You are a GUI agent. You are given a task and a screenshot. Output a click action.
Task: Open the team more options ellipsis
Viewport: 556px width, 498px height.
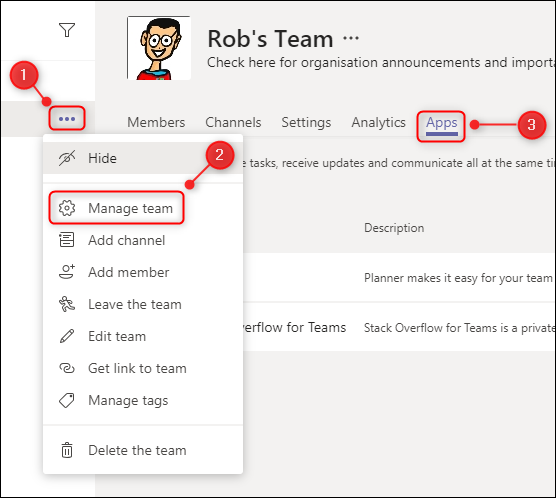pyautogui.click(x=67, y=119)
